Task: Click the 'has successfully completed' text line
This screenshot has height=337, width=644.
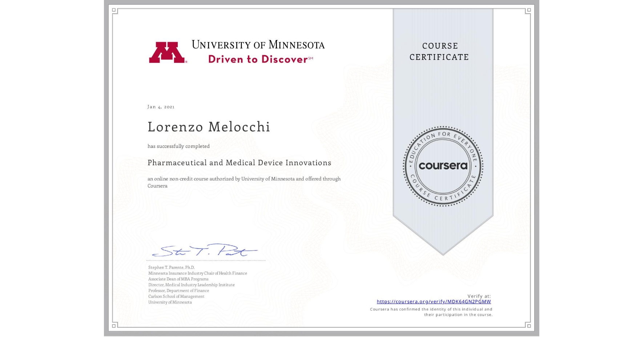Action: (x=178, y=146)
